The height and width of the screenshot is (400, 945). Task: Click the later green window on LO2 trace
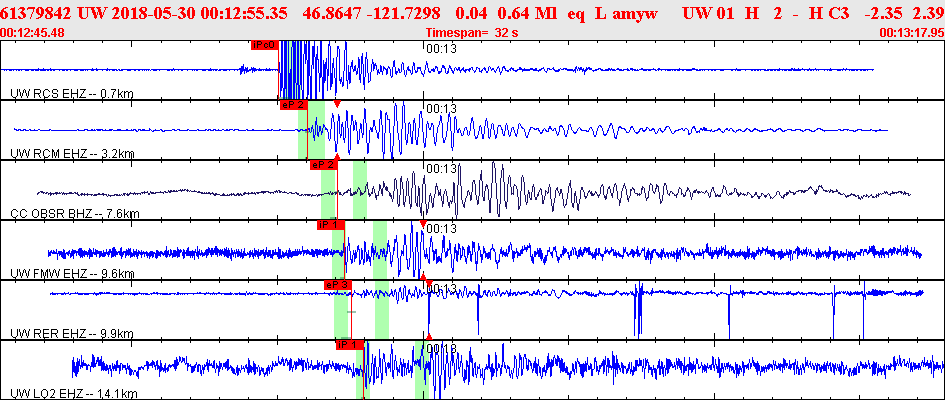(x=422, y=370)
